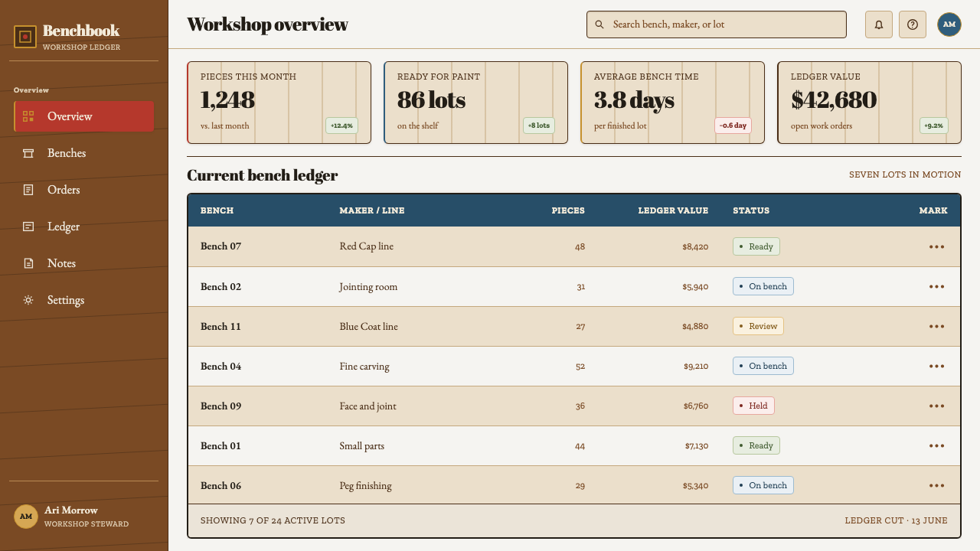Focus the search bench, maker, or lot field
The height and width of the screenshot is (551, 980).
point(717,24)
